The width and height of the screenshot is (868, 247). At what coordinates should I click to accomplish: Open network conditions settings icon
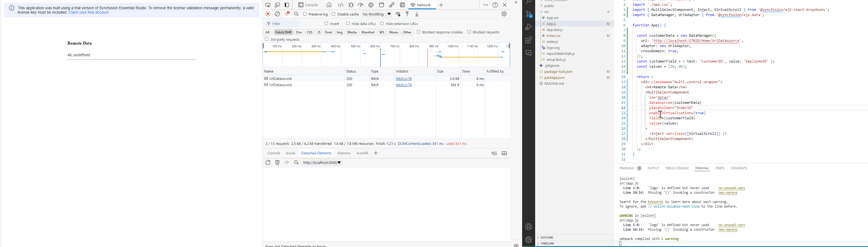coord(398,14)
